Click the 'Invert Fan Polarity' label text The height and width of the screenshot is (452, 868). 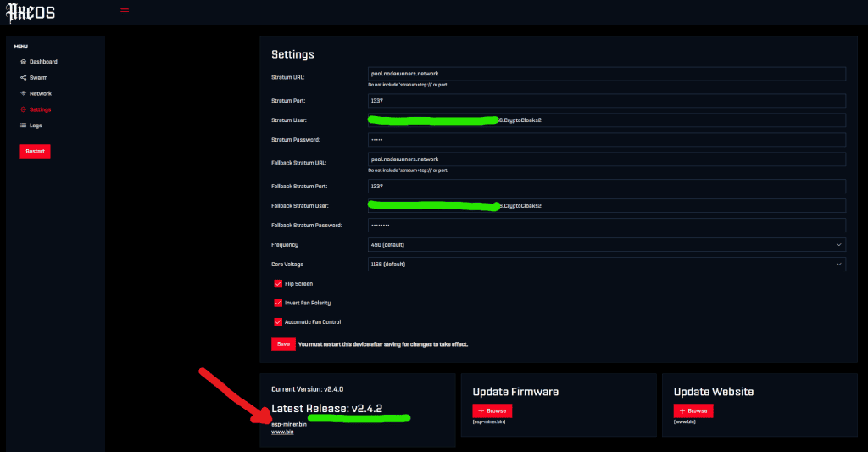(x=308, y=303)
